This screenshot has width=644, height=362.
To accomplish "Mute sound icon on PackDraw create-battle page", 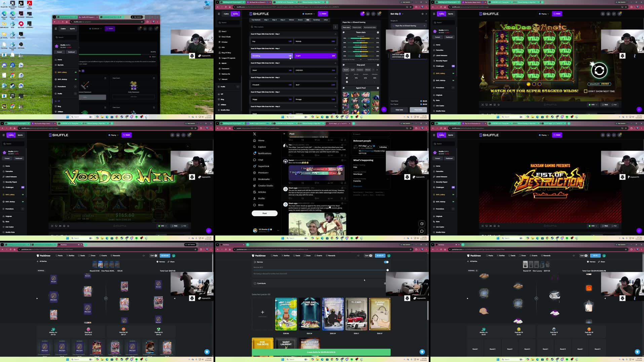I will click(358, 256).
